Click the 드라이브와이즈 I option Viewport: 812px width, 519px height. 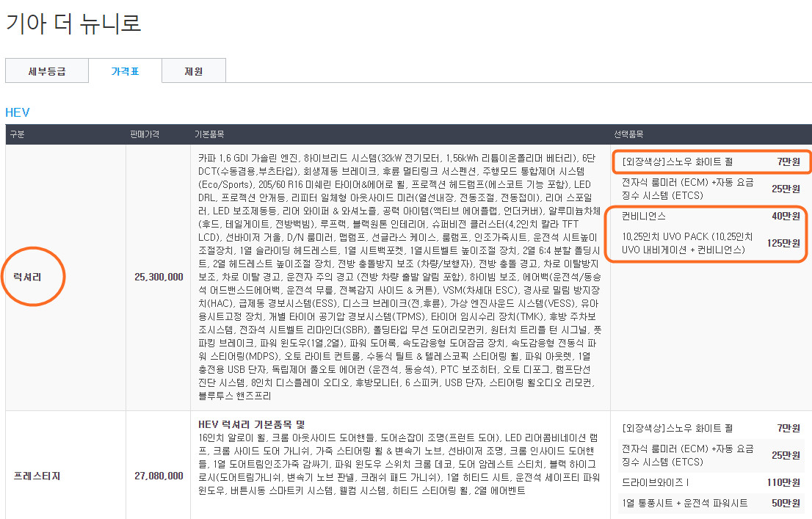coord(655,482)
